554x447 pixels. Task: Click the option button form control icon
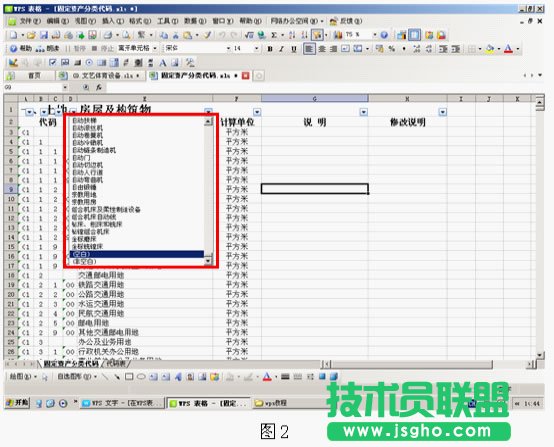point(89,63)
